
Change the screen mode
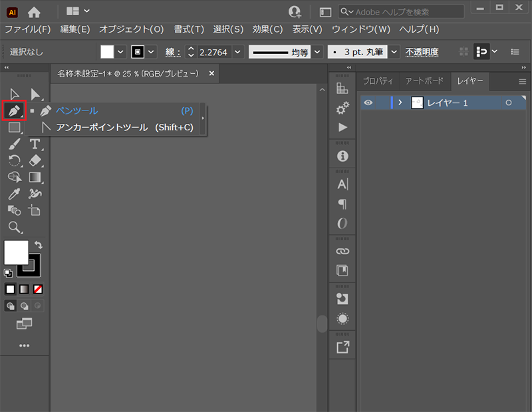pos(24,323)
